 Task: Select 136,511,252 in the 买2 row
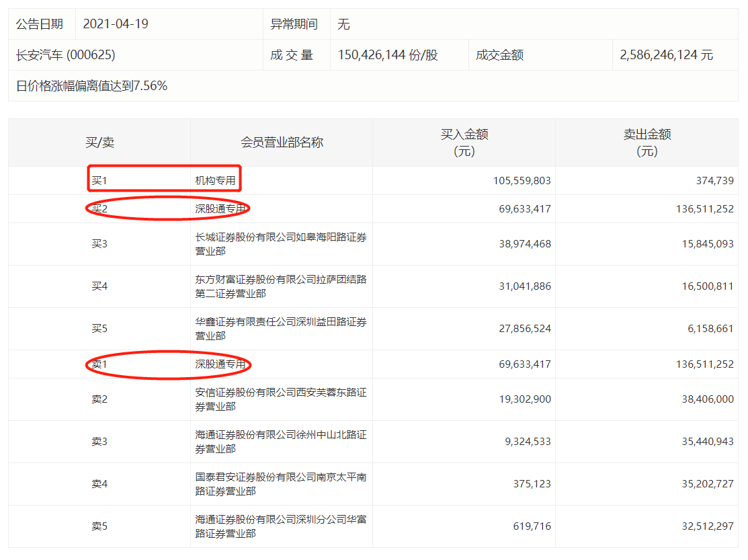click(704, 208)
